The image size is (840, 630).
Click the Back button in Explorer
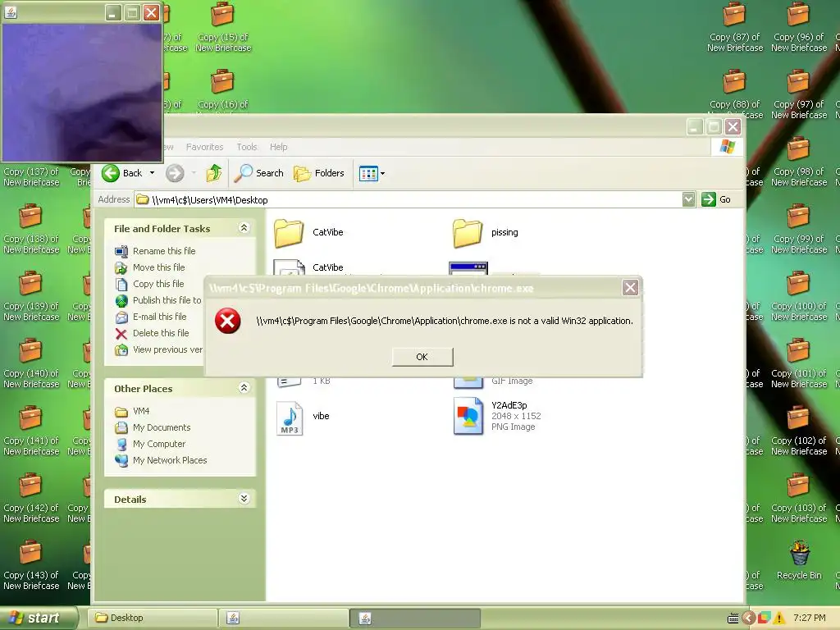(122, 173)
